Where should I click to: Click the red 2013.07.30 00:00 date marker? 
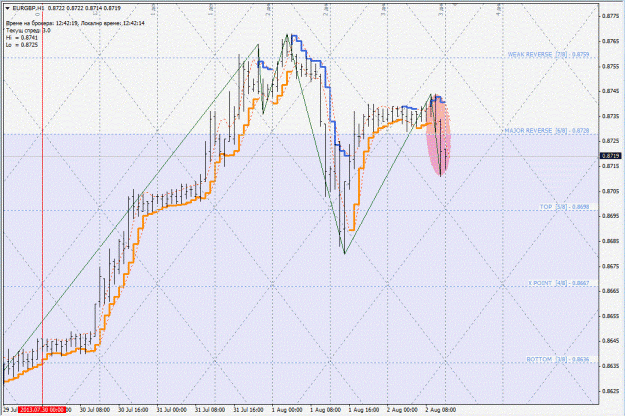42,410
